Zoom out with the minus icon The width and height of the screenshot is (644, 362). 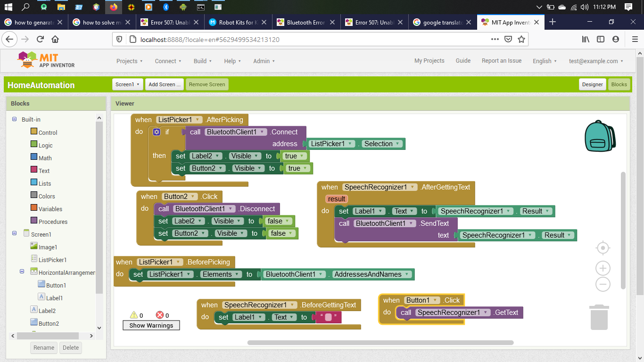point(603,284)
